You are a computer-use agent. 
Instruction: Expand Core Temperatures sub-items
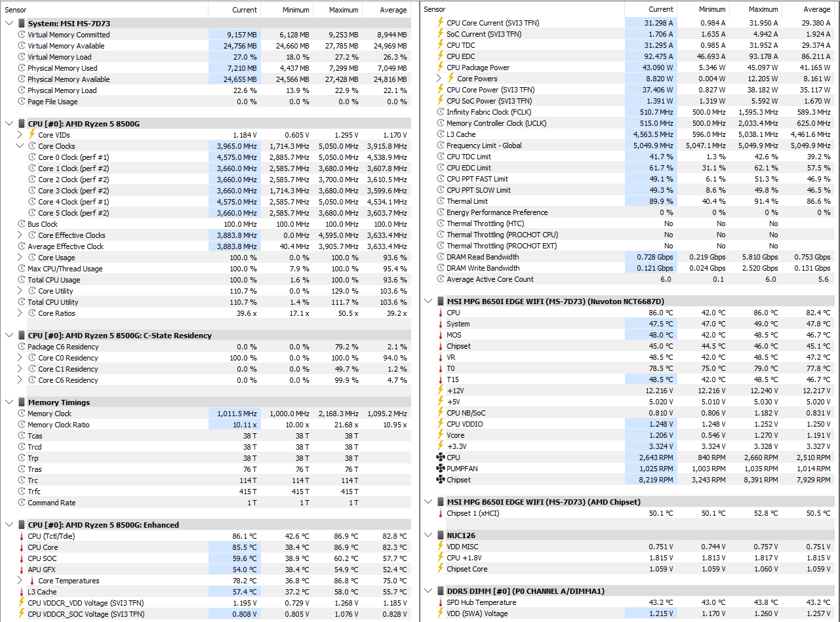click(x=21, y=581)
